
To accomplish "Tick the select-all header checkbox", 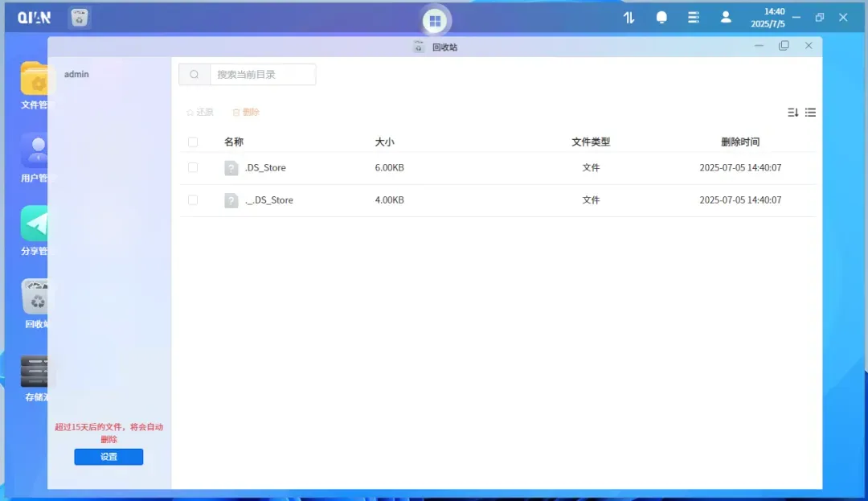I will coord(193,142).
